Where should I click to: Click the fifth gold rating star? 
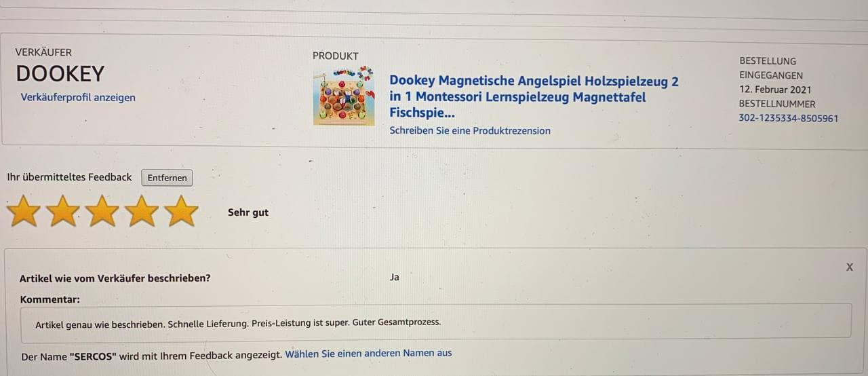(181, 211)
